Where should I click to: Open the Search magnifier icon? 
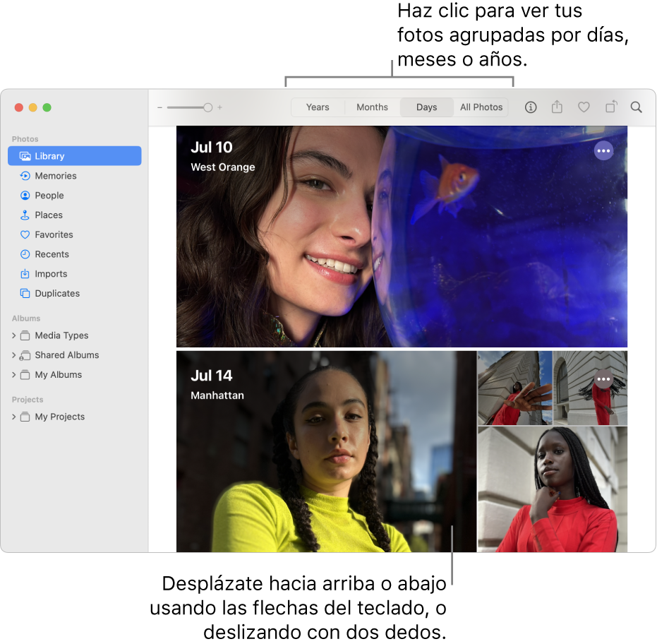636,107
